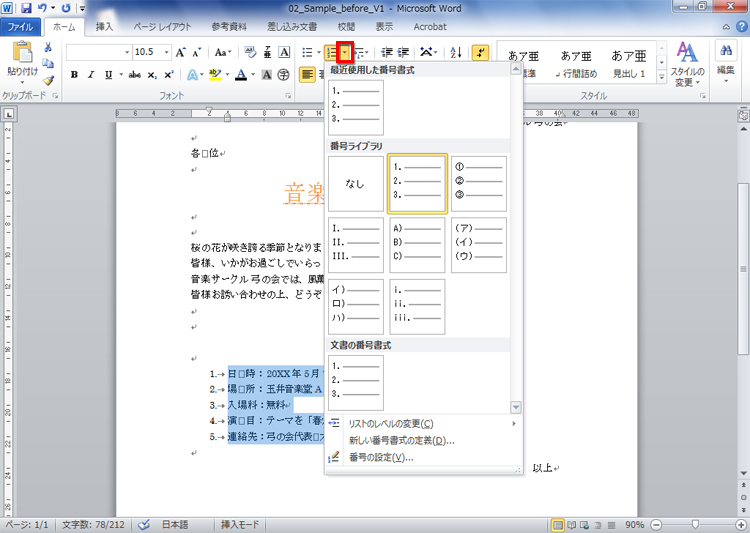This screenshot has height=533, width=750.
Task: Open the Change Case Aa dropdown
Action: [223, 52]
